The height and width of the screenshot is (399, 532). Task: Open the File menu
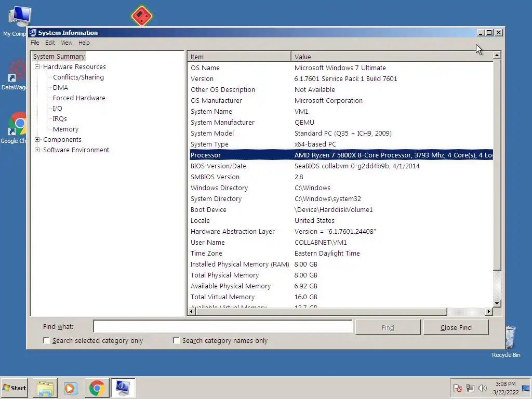[35, 43]
